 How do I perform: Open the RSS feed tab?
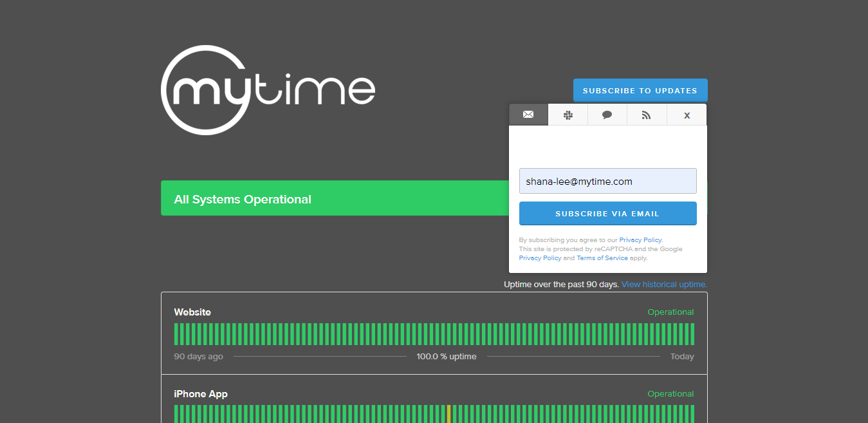tap(647, 115)
